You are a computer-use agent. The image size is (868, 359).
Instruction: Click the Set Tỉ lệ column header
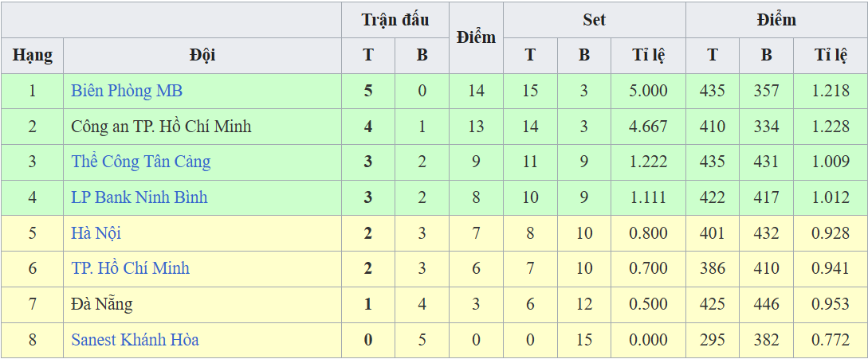tap(648, 56)
